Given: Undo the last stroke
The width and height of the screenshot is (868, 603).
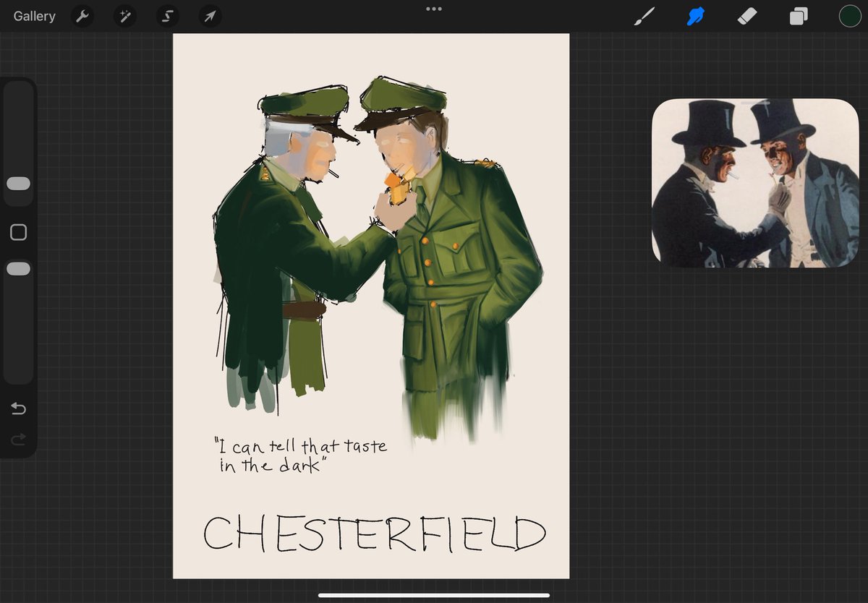Looking at the screenshot, I should [x=18, y=409].
